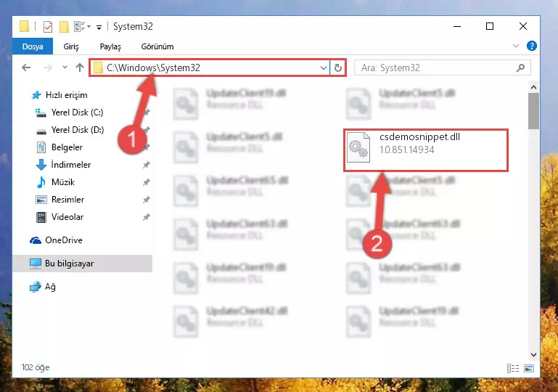Click the Bu bilgisayar monitor icon

[36, 264]
